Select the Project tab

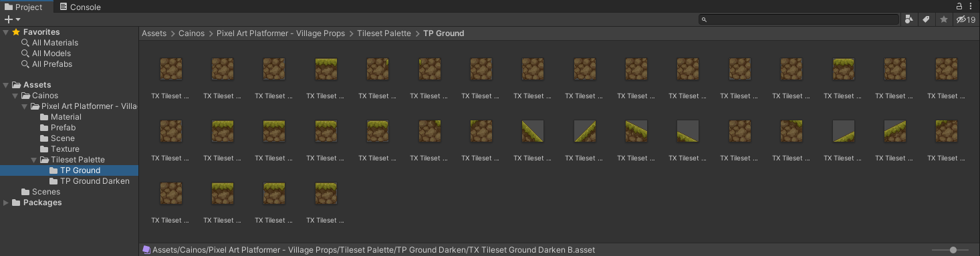click(24, 7)
